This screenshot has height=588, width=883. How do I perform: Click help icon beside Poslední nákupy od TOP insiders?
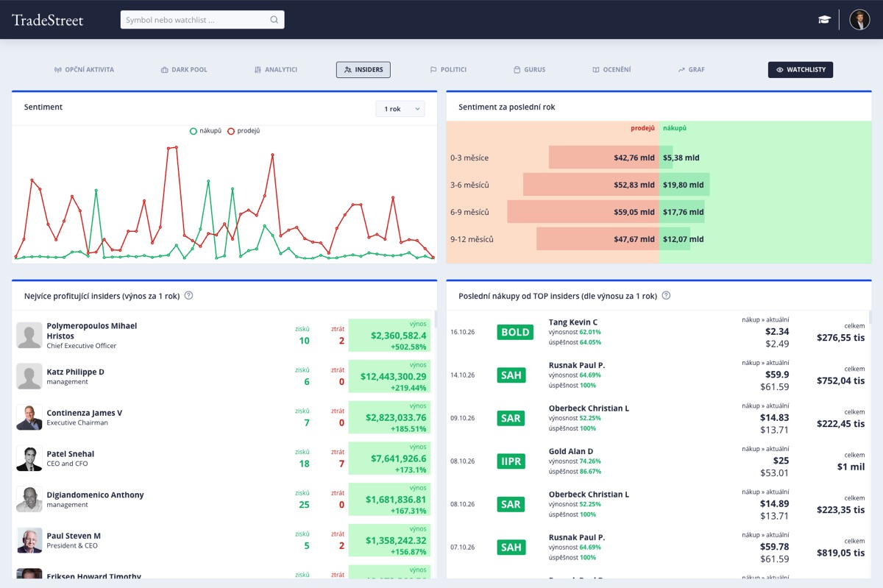[x=666, y=296]
